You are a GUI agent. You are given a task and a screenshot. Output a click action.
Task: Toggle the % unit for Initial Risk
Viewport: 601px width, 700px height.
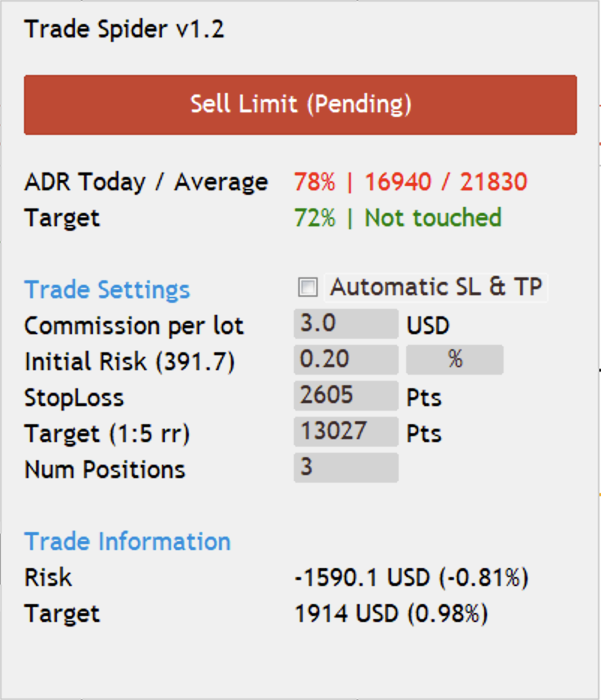coord(453,360)
